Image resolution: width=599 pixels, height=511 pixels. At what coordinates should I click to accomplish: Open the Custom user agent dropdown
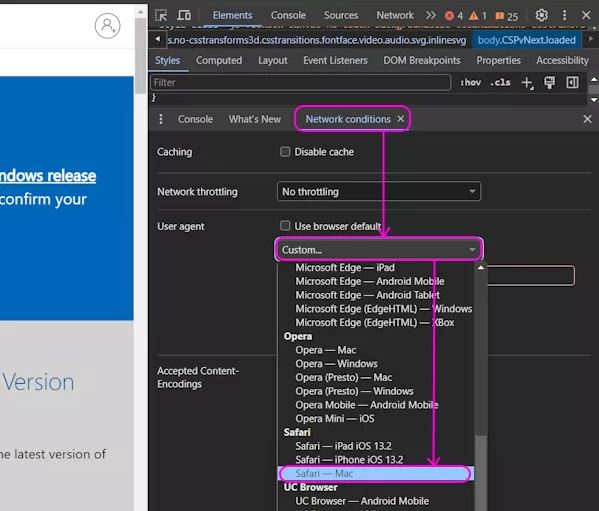pyautogui.click(x=379, y=250)
